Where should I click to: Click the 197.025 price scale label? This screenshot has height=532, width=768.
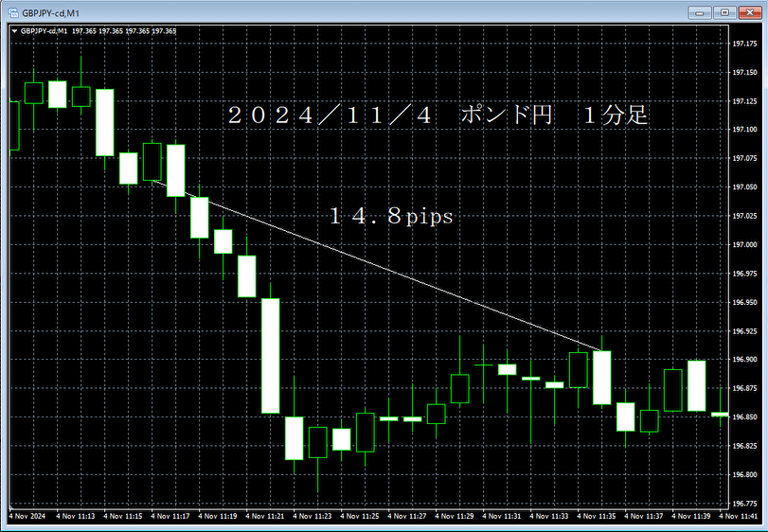coord(744,216)
